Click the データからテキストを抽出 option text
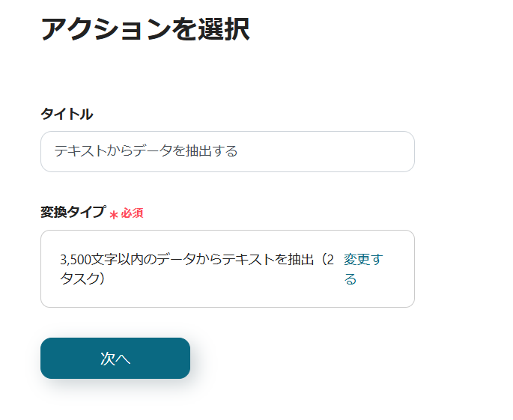This screenshot has width=513, height=420. point(232,260)
